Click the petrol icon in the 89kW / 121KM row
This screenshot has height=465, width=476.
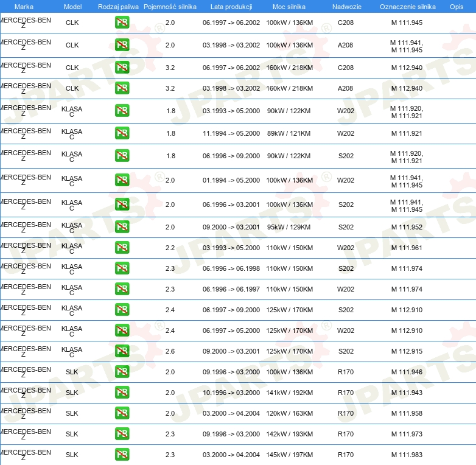tap(122, 133)
